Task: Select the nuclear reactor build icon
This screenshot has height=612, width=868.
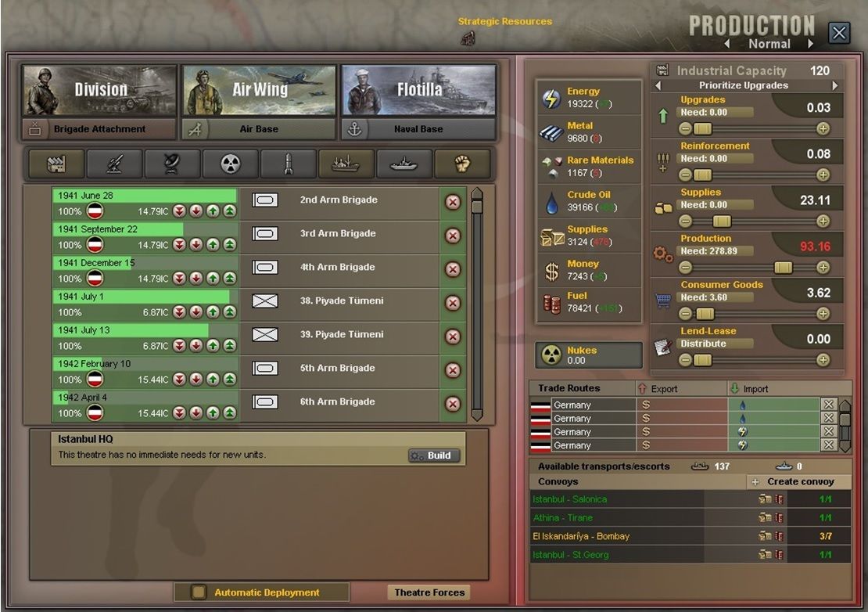Action: (230, 164)
